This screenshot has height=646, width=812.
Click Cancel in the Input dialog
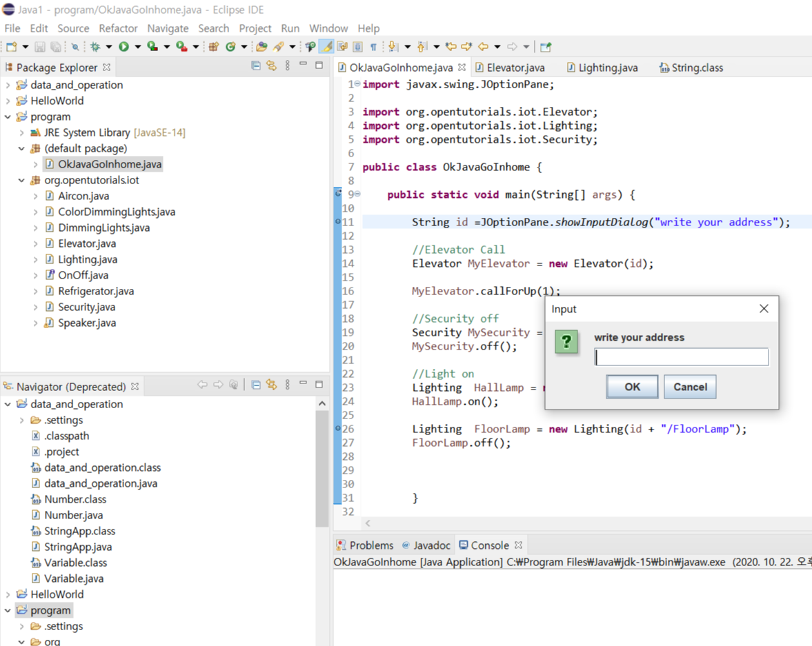(x=690, y=387)
